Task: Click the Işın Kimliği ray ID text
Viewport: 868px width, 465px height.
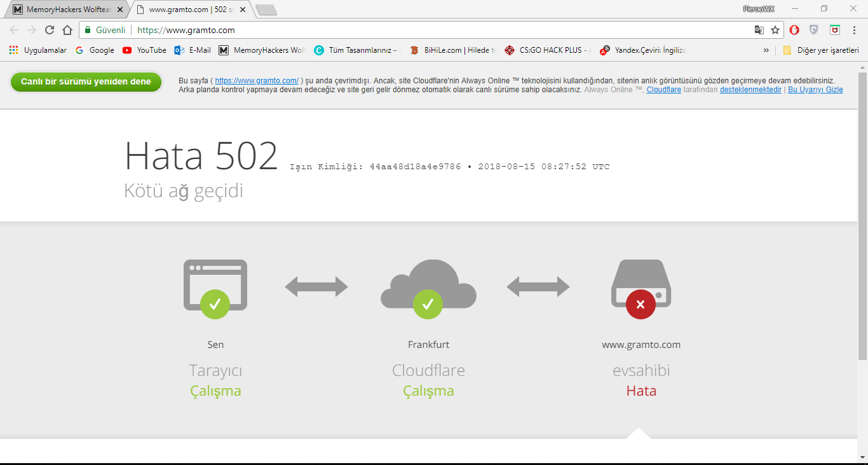Action: click(449, 167)
